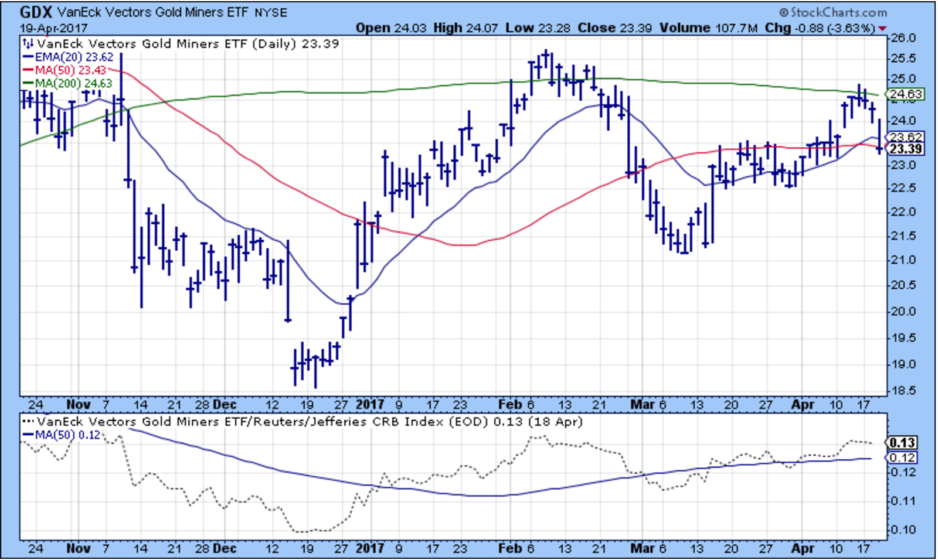Click the green 24.63 price tag on the axis
The width and height of the screenshot is (938, 560).
(906, 94)
